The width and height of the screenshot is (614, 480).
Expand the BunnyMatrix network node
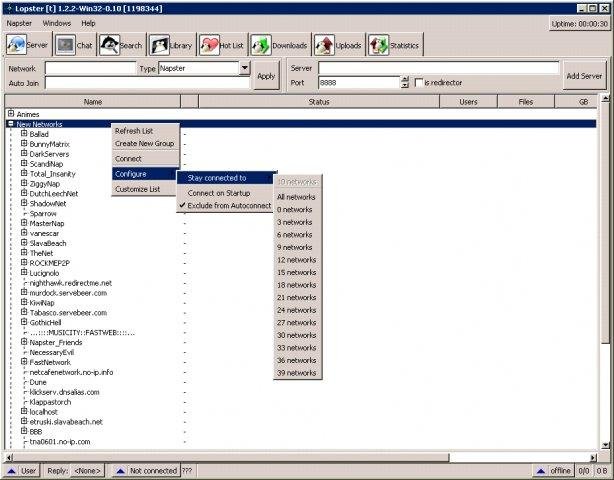tap(24, 144)
